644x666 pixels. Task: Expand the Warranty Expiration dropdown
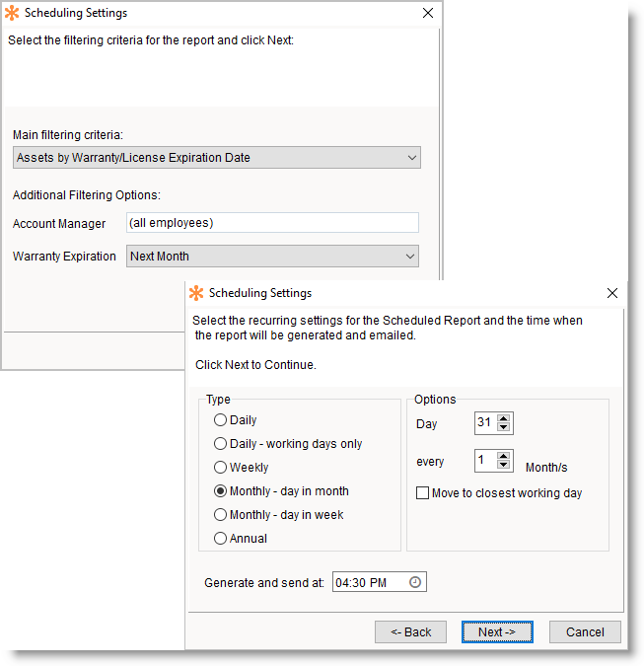(x=272, y=257)
